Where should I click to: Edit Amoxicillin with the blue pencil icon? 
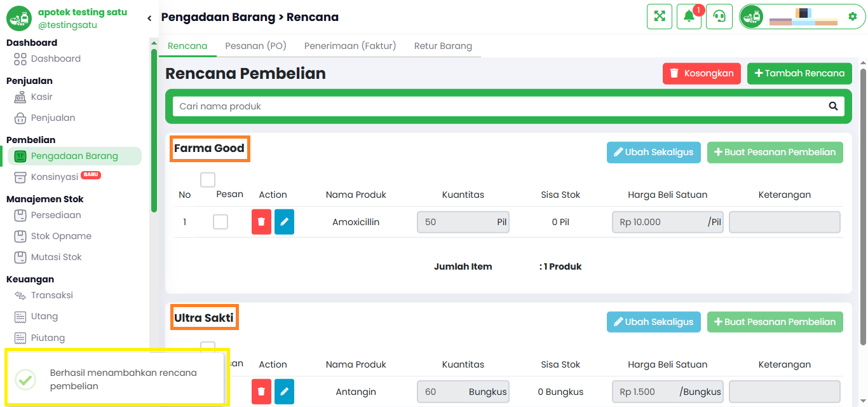coord(284,222)
